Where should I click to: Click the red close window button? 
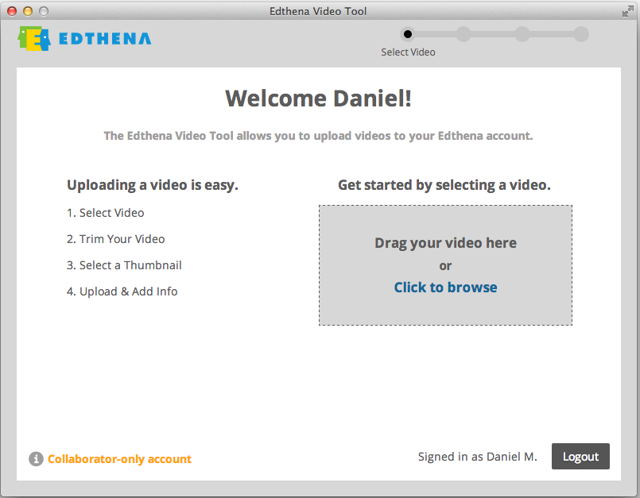(x=12, y=11)
